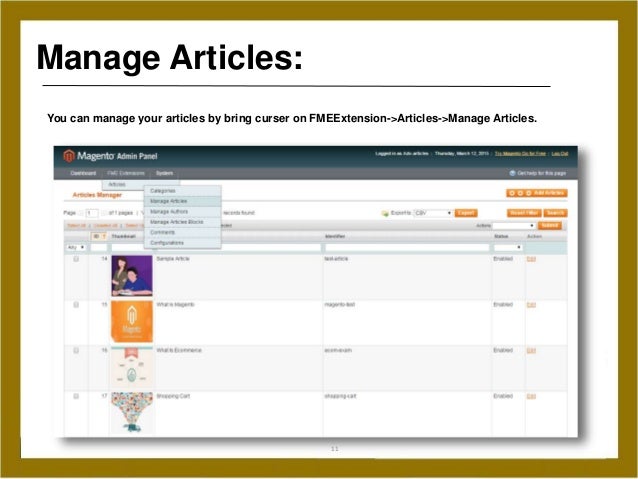Viewport: 638px width, 479px height.
Task: Open the Export to CSV dropdown
Action: pos(433,213)
